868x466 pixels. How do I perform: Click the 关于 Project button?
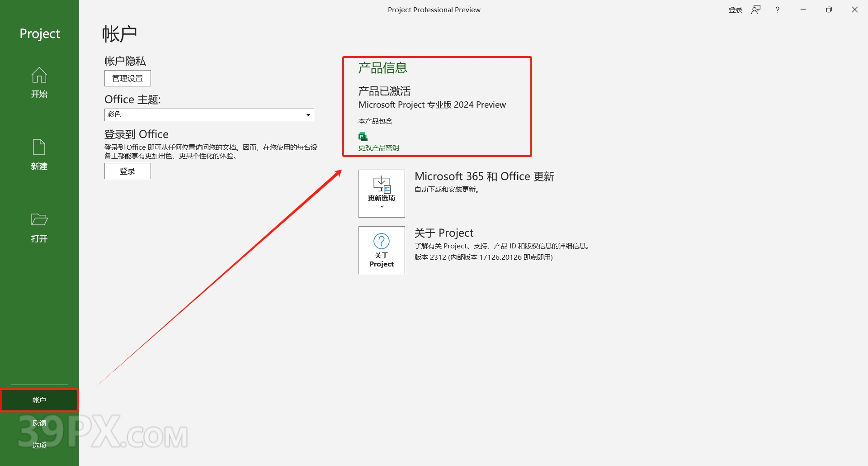point(382,250)
